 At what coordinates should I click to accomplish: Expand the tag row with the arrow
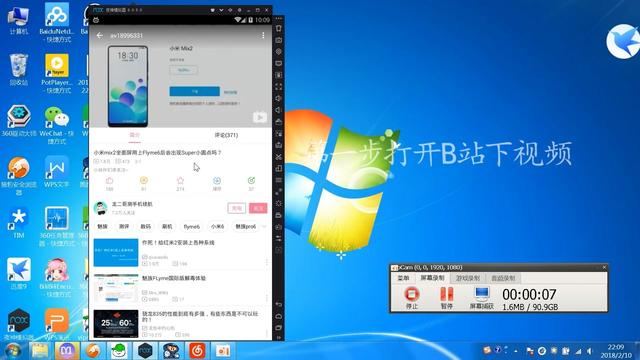tap(264, 227)
